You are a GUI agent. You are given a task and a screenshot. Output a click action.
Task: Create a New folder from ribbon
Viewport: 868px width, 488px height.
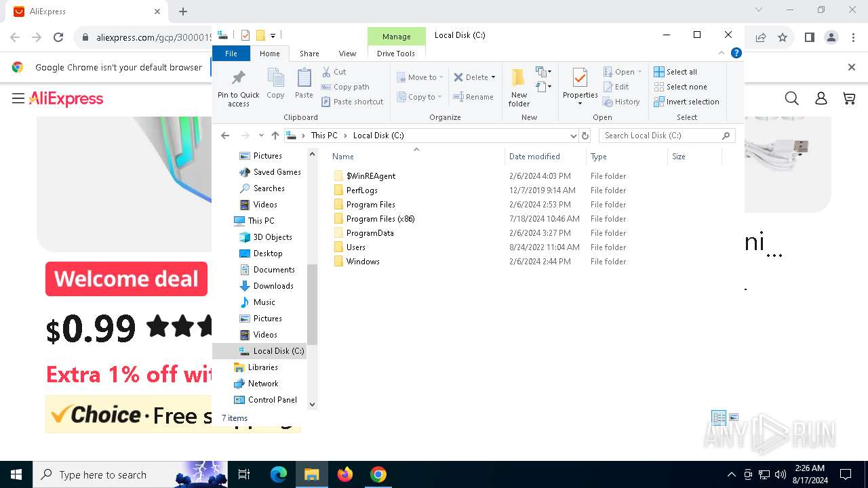[519, 87]
